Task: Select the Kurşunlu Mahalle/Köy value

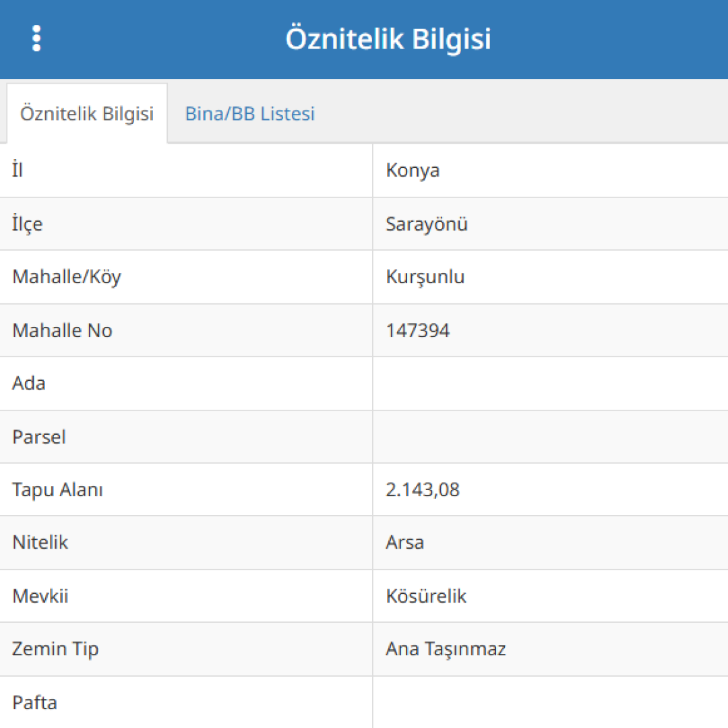Action: (425, 277)
